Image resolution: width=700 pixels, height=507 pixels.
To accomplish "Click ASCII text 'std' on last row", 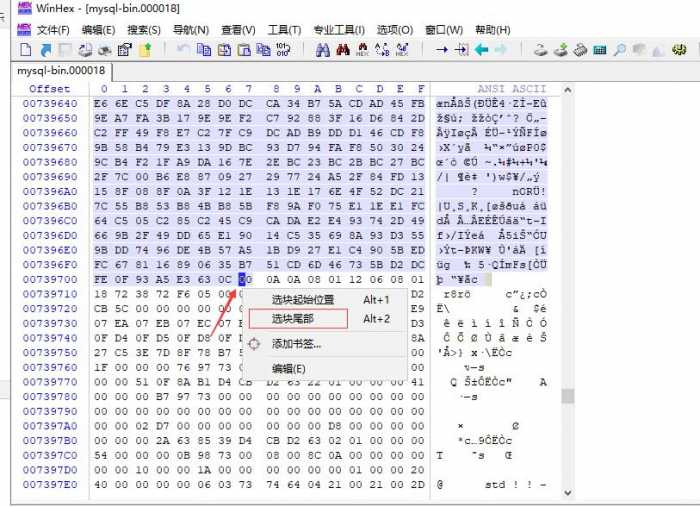I will pos(496,484).
